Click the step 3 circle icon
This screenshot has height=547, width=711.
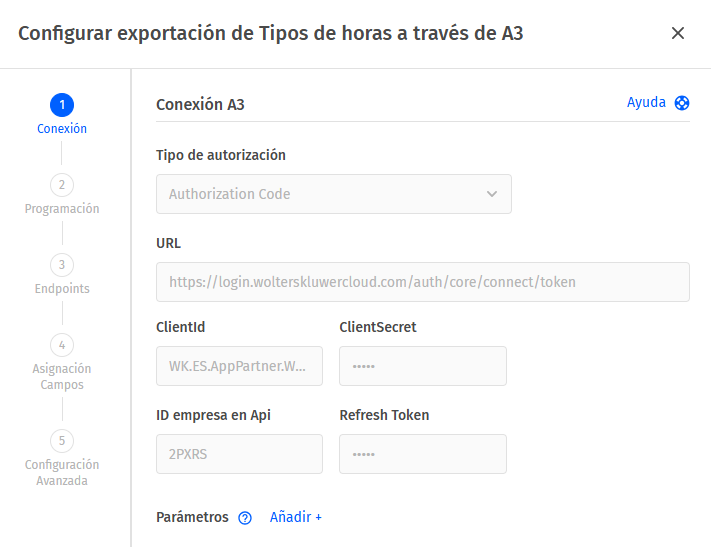click(61, 265)
